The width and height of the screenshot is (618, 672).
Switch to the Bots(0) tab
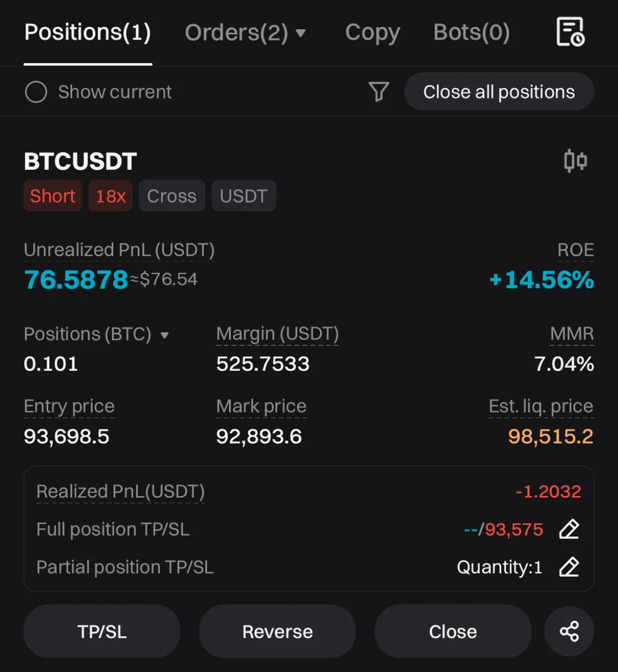pos(471,32)
